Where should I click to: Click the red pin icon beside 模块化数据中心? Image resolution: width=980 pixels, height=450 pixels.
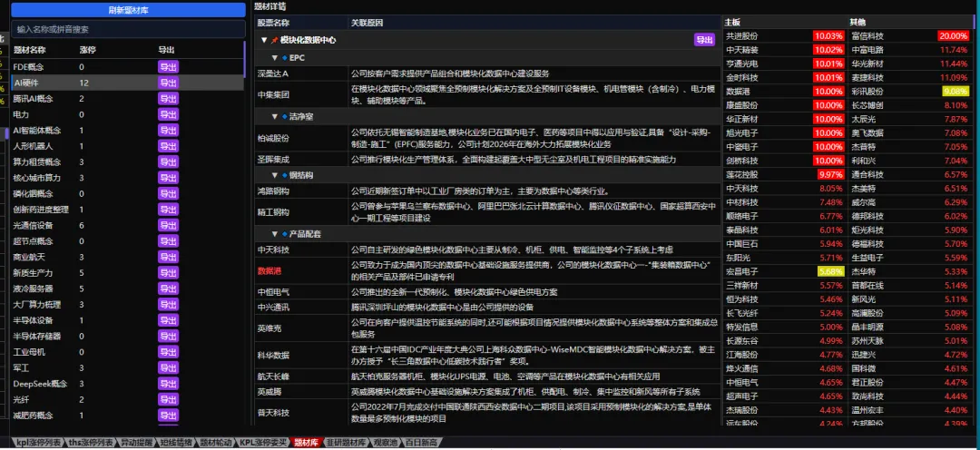coord(274,40)
